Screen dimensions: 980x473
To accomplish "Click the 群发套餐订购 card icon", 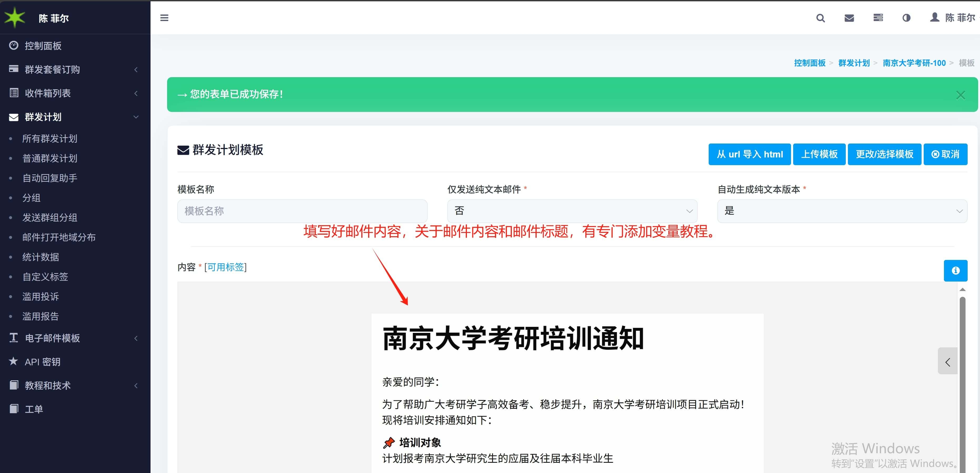I will 14,68.
